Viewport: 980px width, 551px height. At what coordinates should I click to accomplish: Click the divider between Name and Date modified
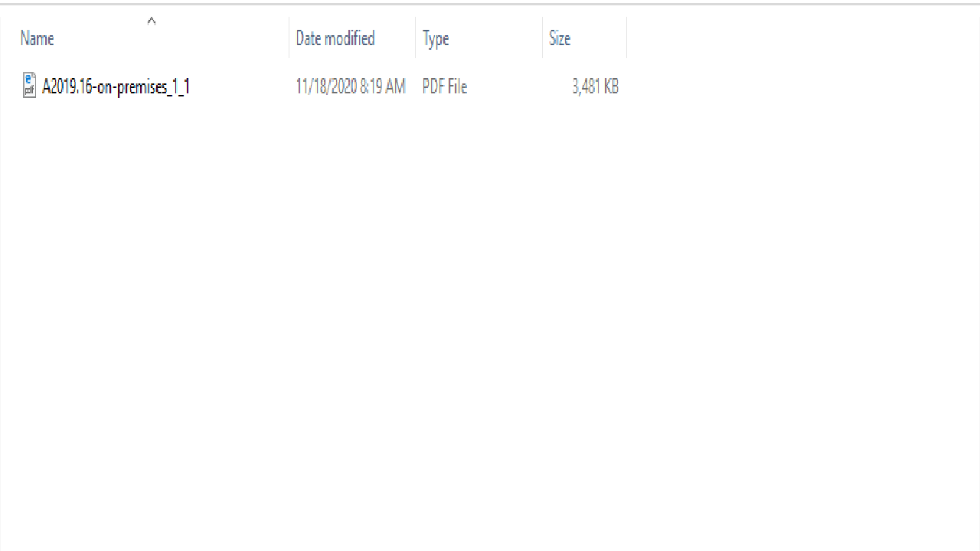tap(289, 37)
